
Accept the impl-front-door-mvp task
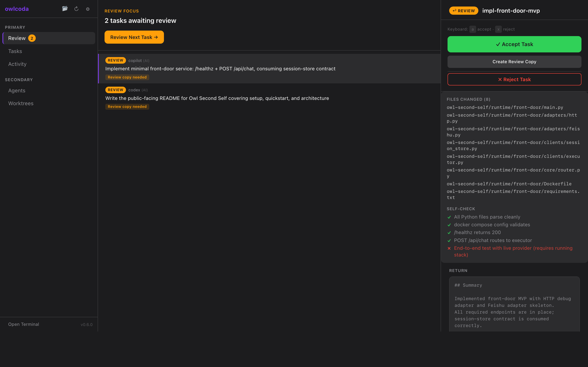pyautogui.click(x=514, y=44)
